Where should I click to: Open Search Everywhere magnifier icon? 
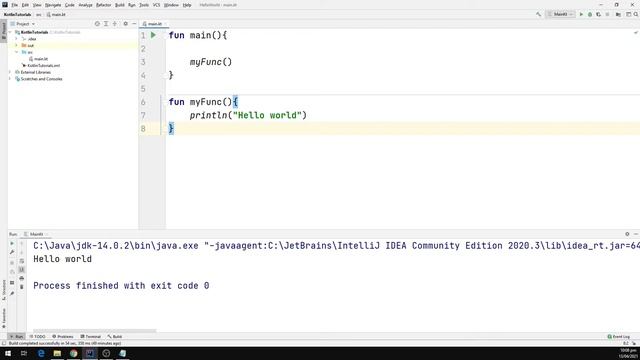636,14
